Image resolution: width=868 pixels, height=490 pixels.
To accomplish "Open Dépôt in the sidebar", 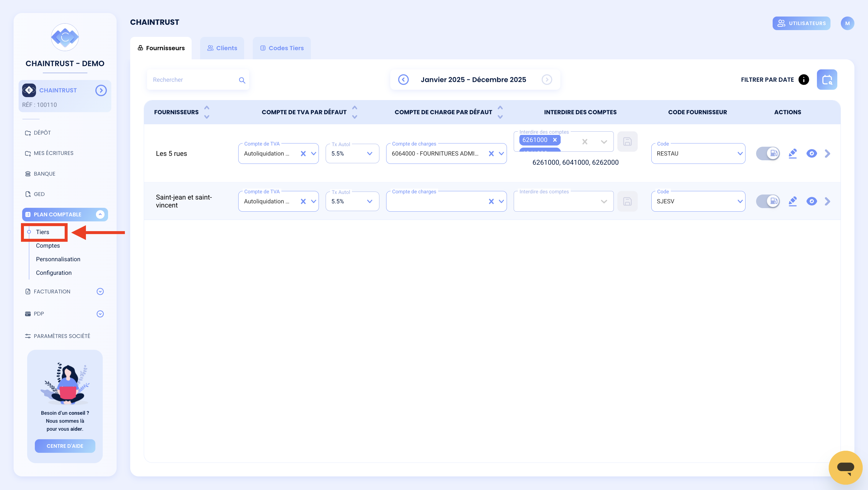I will [38, 133].
